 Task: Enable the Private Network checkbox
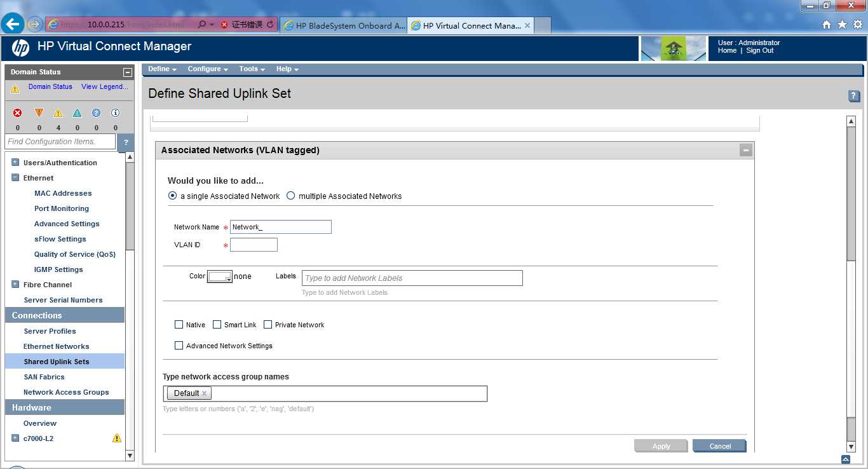(x=268, y=324)
